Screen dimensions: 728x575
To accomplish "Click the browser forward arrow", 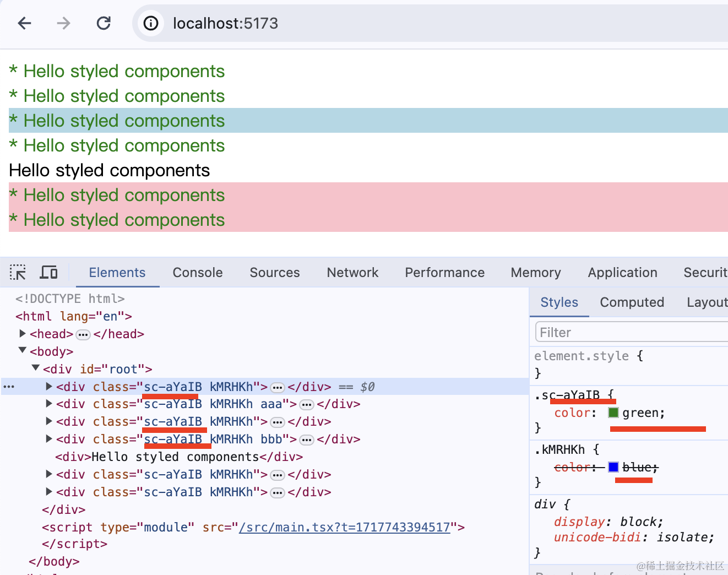I will [64, 23].
